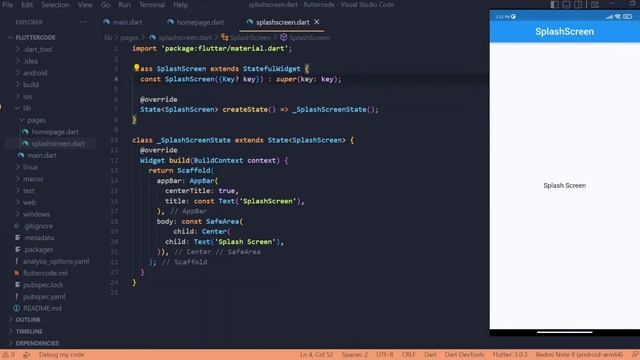Open the View menu
Viewport: 640px width, 360px height.
click(x=85, y=5)
